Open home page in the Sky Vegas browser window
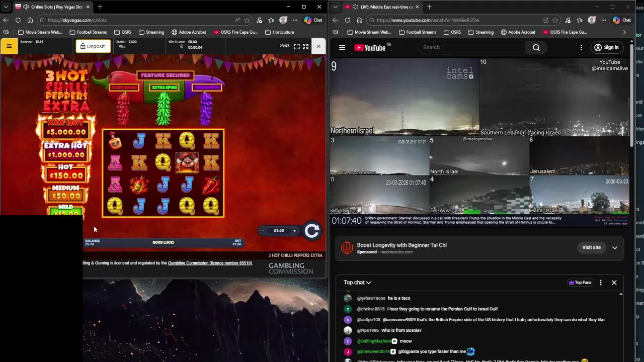Screen dimensions: 644x362 [30, 20]
